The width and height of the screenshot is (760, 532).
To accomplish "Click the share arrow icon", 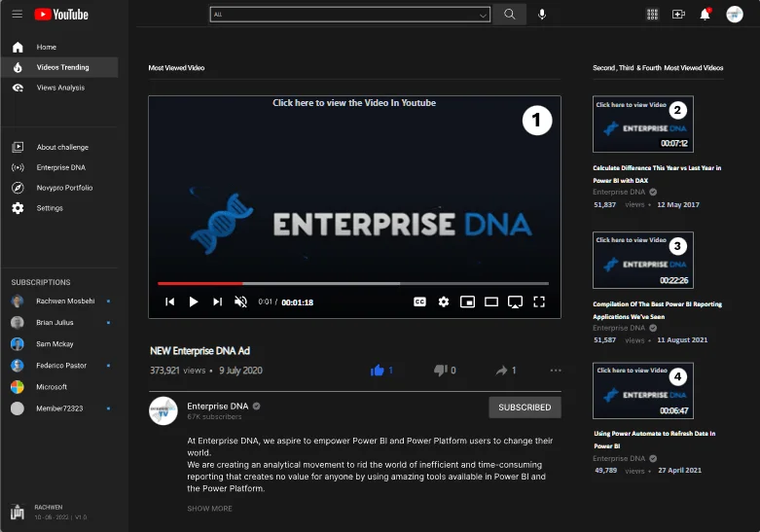I will pyautogui.click(x=501, y=371).
